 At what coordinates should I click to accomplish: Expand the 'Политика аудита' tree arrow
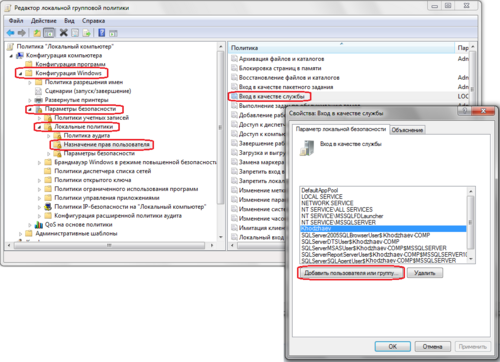click(x=48, y=136)
